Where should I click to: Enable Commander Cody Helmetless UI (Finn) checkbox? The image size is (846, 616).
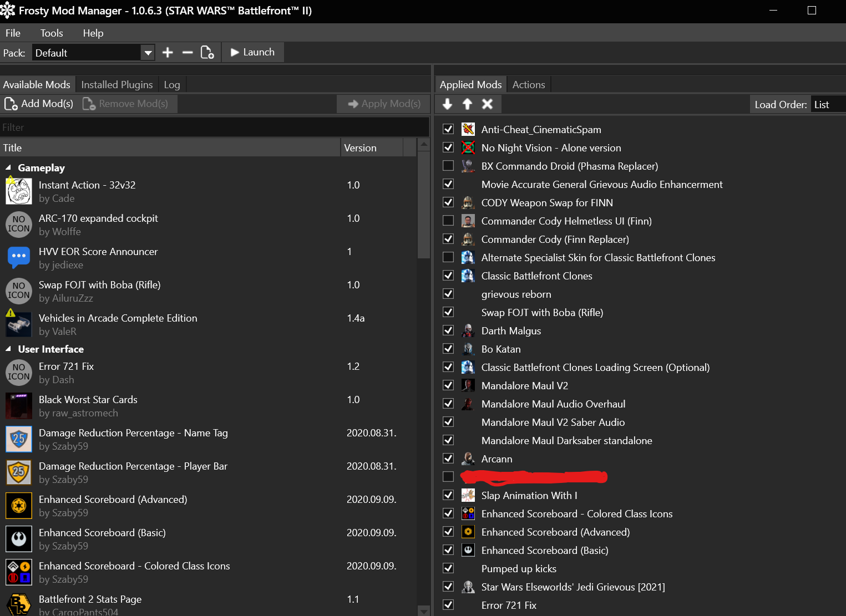click(448, 221)
